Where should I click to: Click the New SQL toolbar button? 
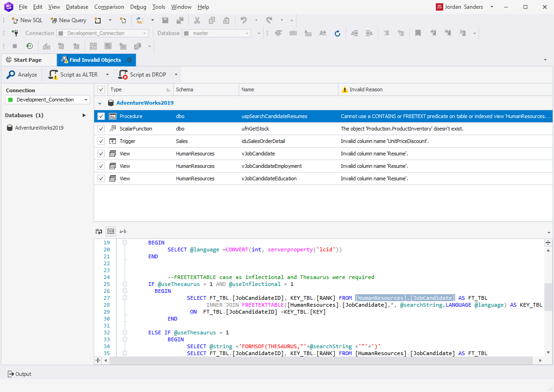(x=27, y=20)
